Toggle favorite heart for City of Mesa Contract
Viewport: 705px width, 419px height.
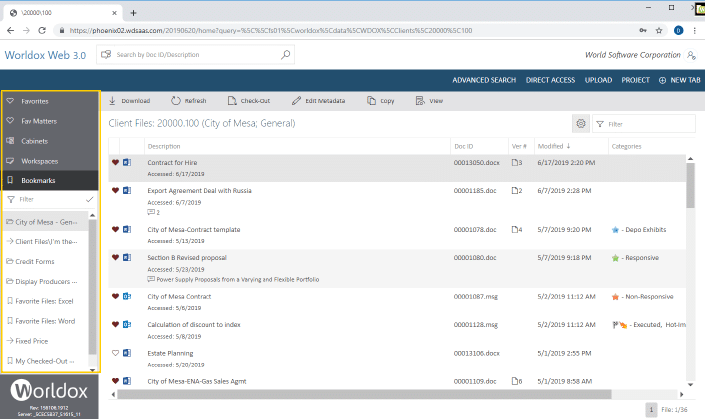tap(116, 296)
